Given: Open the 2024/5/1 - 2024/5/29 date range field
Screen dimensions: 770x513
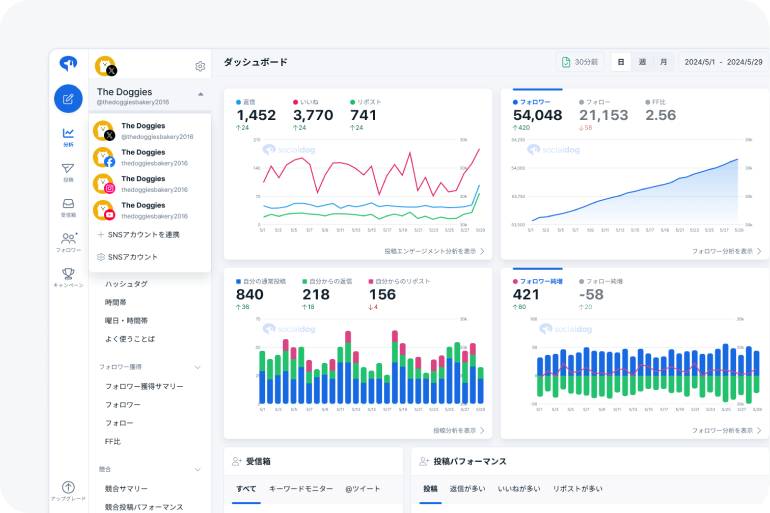Looking at the screenshot, I should (723, 62).
